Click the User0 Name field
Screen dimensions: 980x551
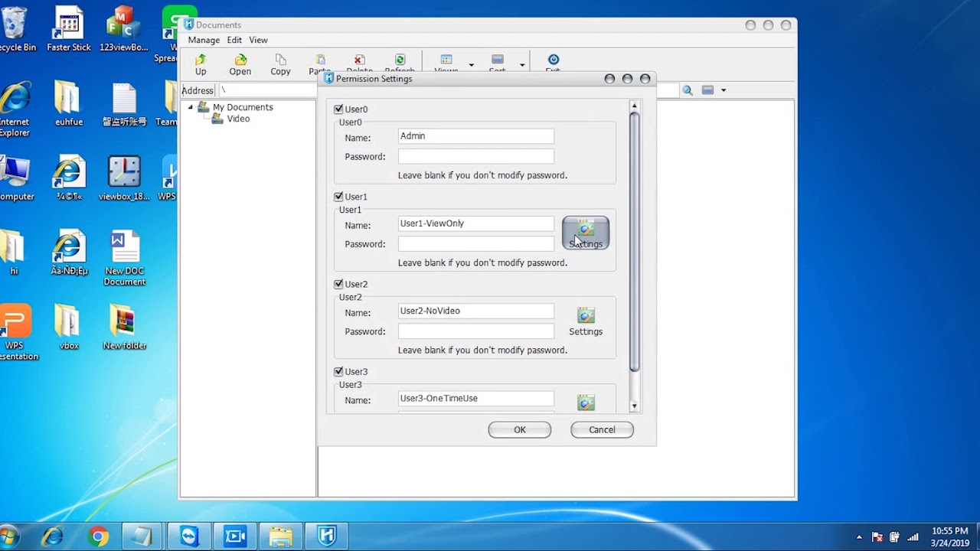[475, 136]
